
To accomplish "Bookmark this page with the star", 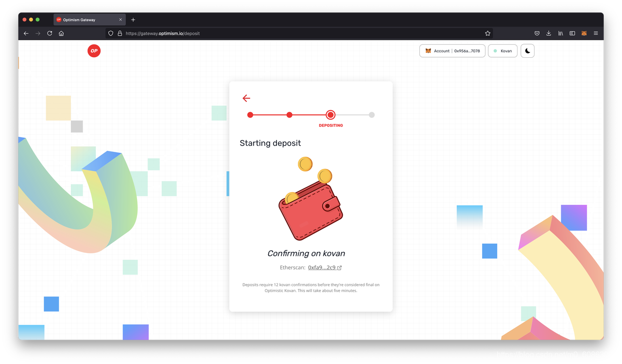I will point(487,33).
